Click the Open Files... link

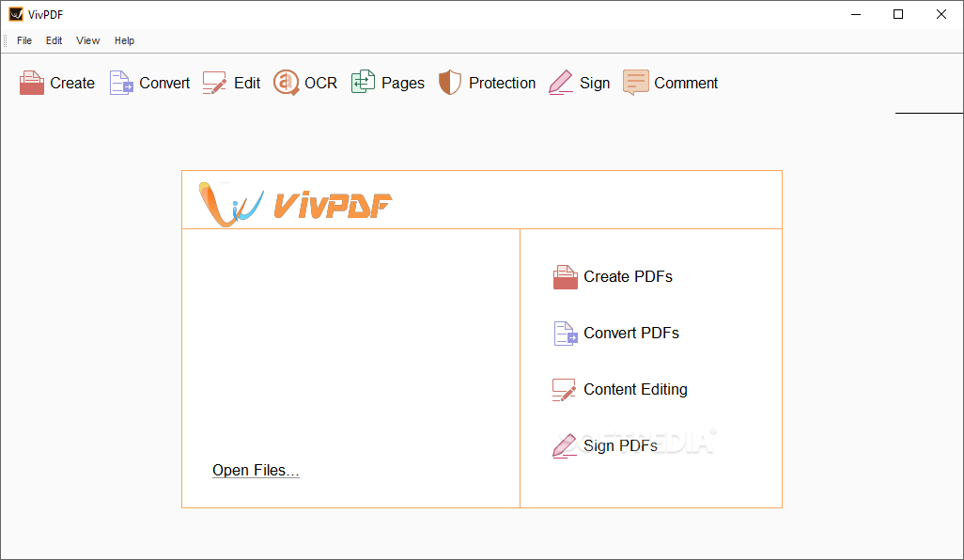tap(256, 470)
